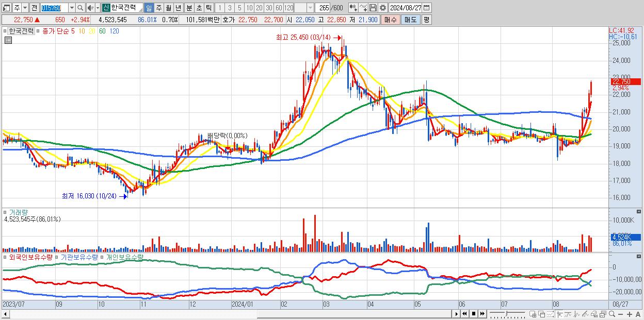Click the plus zoom-in icon

[630, 314]
